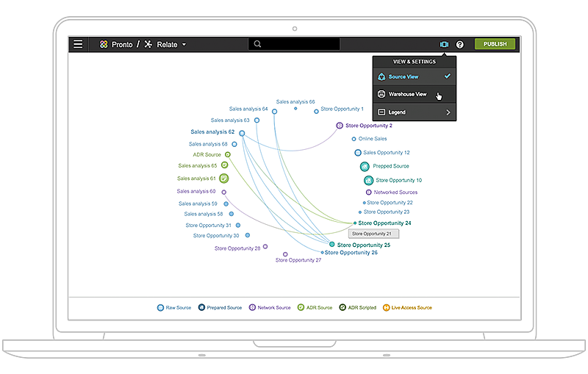This screenshot has height=374, width=588.
Task: Click the Network Source legend swatch
Action: [252, 307]
